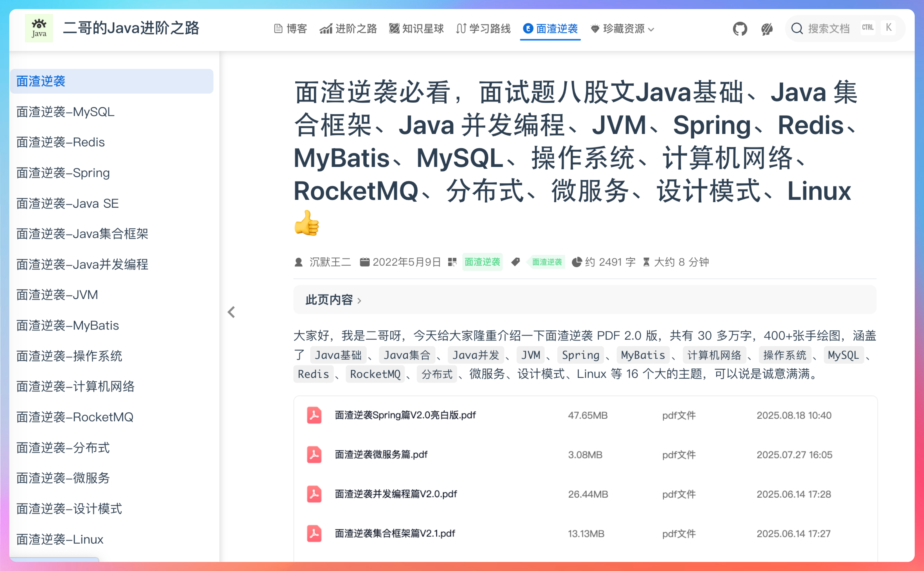Toggle the color theme appearance icon

(767, 29)
